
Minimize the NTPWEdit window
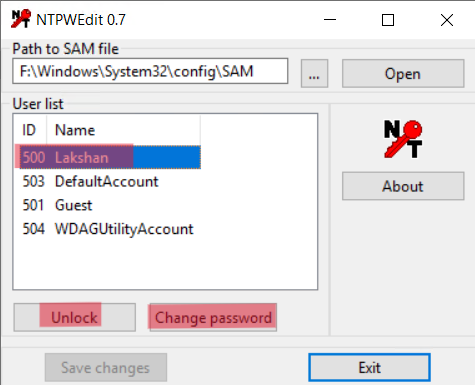[x=330, y=20]
